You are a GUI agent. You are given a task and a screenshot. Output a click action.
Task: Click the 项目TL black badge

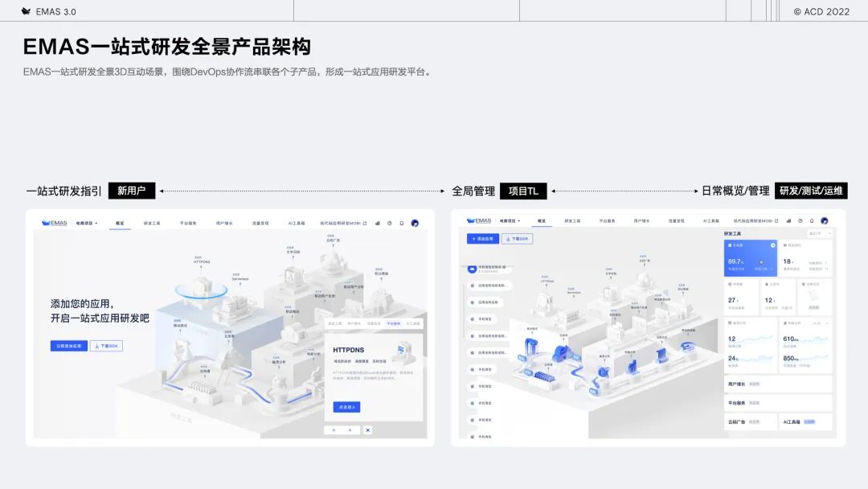[523, 191]
